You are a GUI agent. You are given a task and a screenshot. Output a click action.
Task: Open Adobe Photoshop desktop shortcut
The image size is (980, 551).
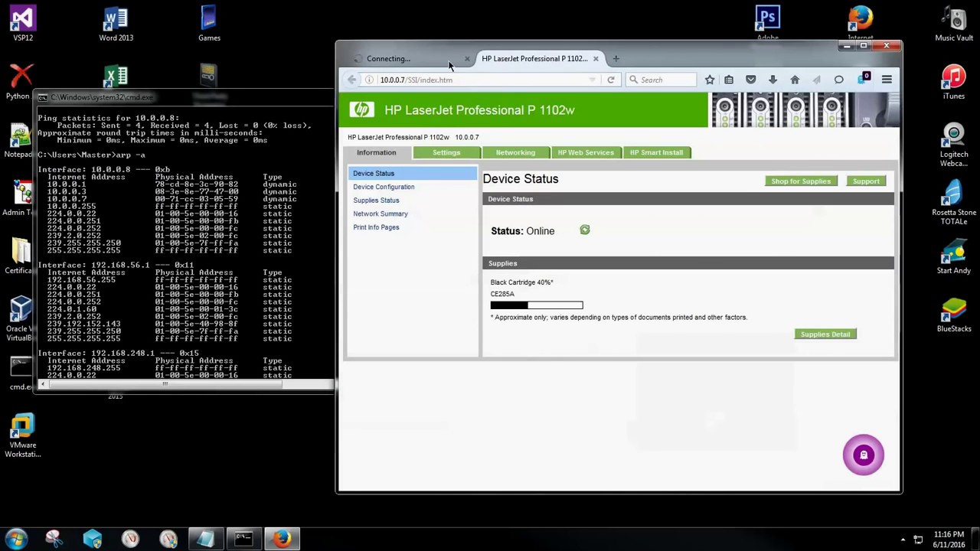click(x=767, y=24)
